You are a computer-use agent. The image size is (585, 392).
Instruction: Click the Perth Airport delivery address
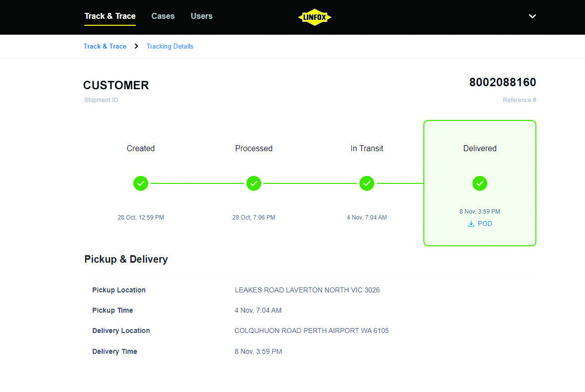[x=311, y=331]
